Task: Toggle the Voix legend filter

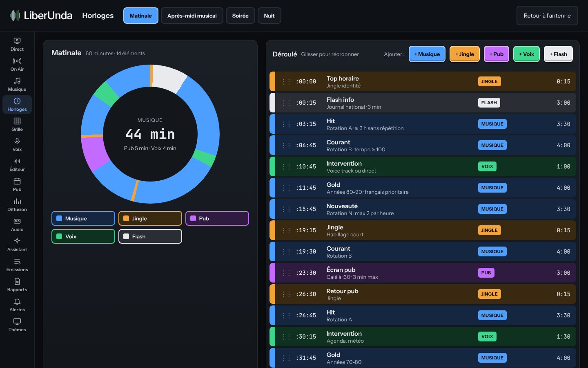Action: click(83, 236)
